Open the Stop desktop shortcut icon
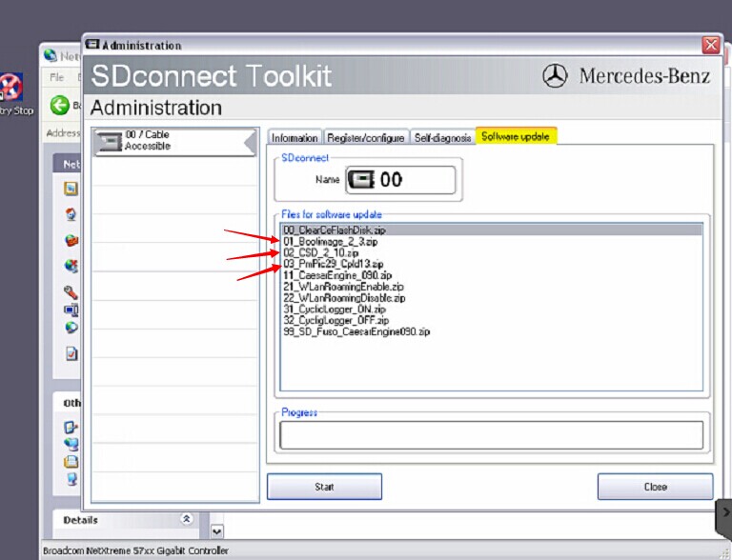This screenshot has height=560, width=732. pyautogui.click(x=11, y=87)
